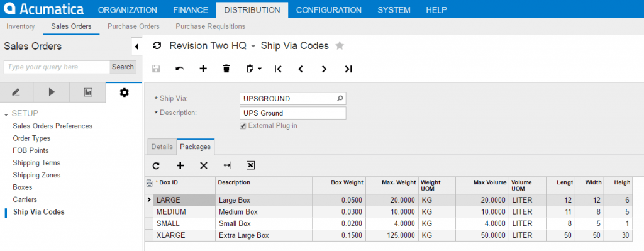Open the DISTRIBUTION menu

click(x=252, y=10)
